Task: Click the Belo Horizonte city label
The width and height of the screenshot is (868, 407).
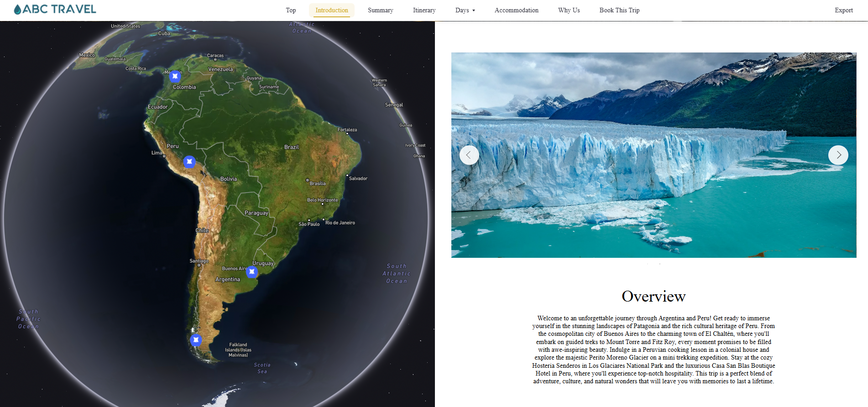Action: 323,200
